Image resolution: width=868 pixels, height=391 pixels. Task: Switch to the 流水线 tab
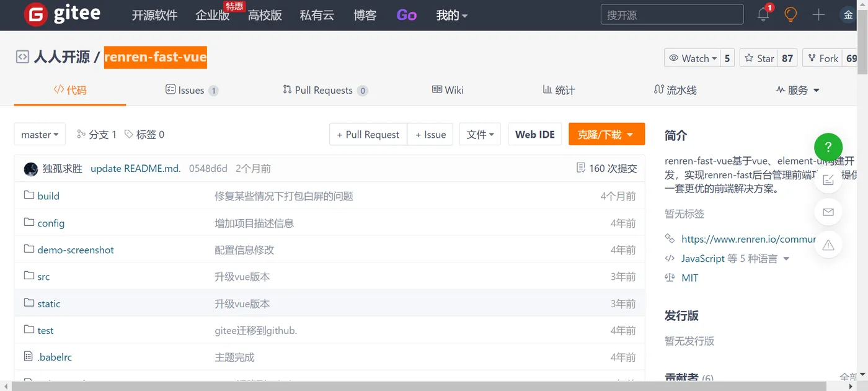coord(675,90)
